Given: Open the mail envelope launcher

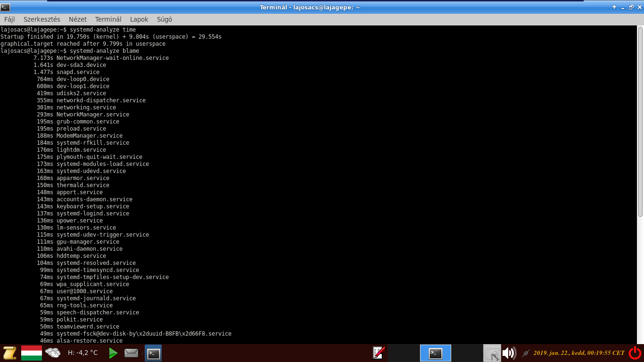Looking at the screenshot, I should [x=131, y=353].
